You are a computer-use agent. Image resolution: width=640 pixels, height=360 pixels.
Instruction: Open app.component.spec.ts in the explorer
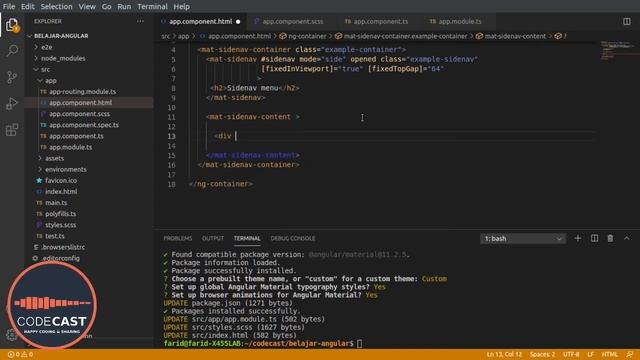(x=84, y=125)
